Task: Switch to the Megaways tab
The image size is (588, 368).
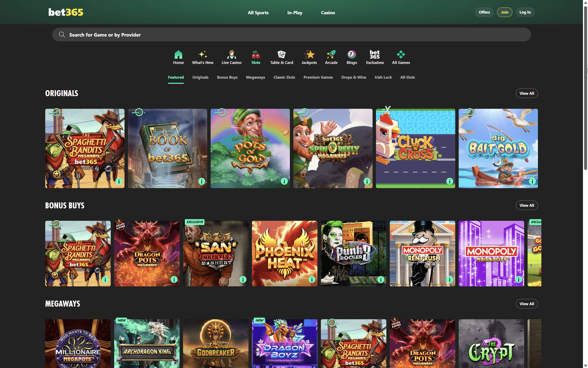Action: (x=256, y=77)
